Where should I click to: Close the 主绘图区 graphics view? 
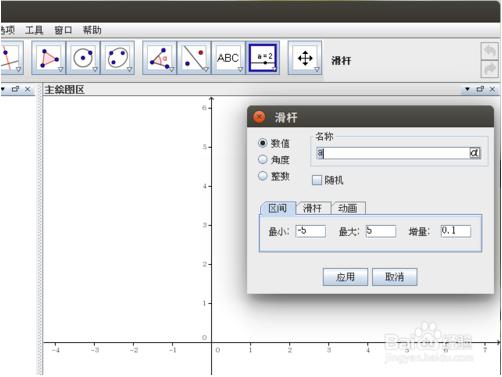492,89
